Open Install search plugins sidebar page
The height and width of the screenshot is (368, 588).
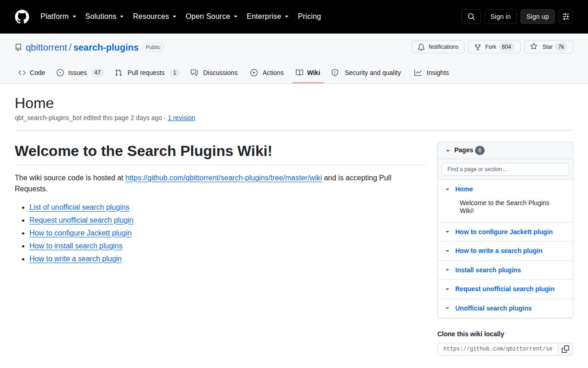pyautogui.click(x=488, y=270)
